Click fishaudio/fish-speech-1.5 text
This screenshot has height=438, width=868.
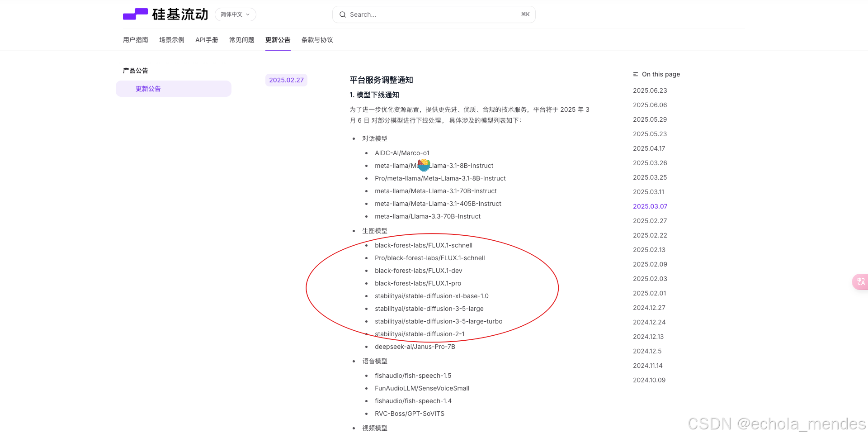coord(413,376)
